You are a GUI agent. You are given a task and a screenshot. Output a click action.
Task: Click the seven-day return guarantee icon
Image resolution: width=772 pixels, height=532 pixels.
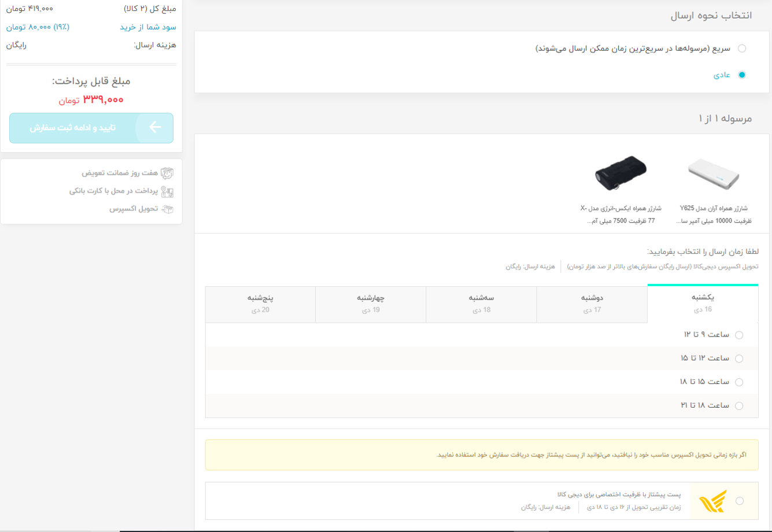pos(167,173)
